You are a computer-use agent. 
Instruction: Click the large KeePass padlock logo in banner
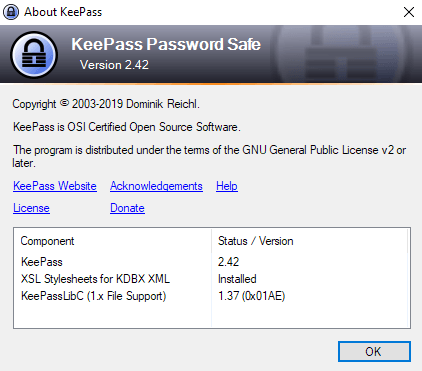coord(34,54)
